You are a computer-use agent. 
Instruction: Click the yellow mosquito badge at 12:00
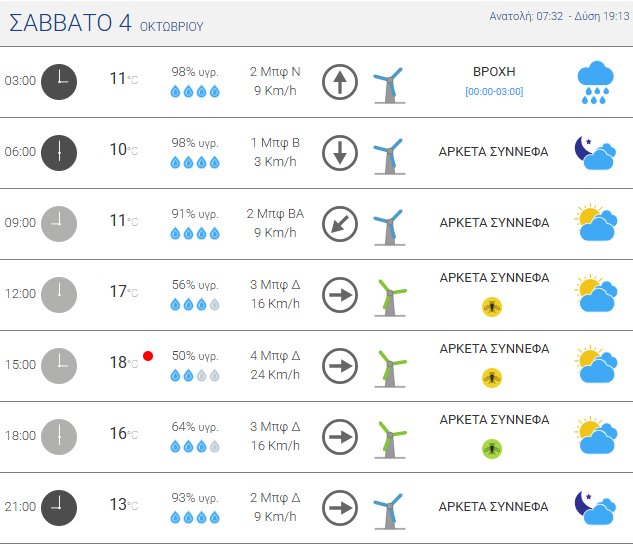[x=493, y=305]
